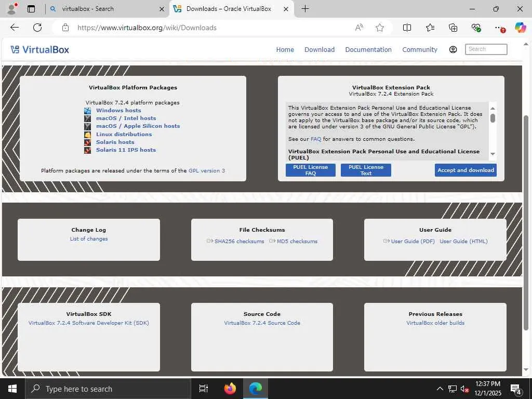Image resolution: width=532 pixels, height=399 pixels.
Task: Open the GPL version 3 link
Action: [x=207, y=170]
